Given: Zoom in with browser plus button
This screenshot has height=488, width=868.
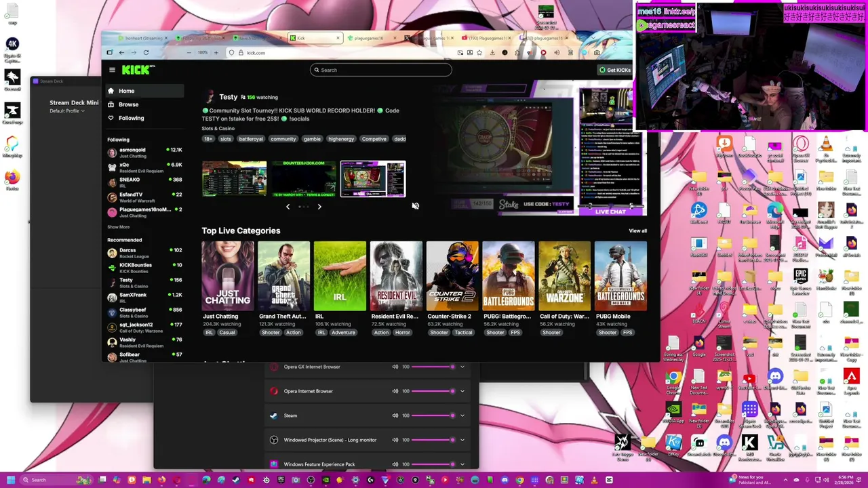Looking at the screenshot, I should 216,52.
